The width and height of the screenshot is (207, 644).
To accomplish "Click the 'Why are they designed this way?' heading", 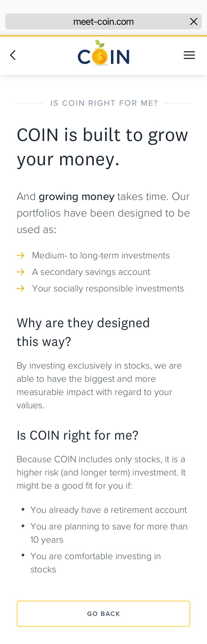I will click(x=83, y=332).
